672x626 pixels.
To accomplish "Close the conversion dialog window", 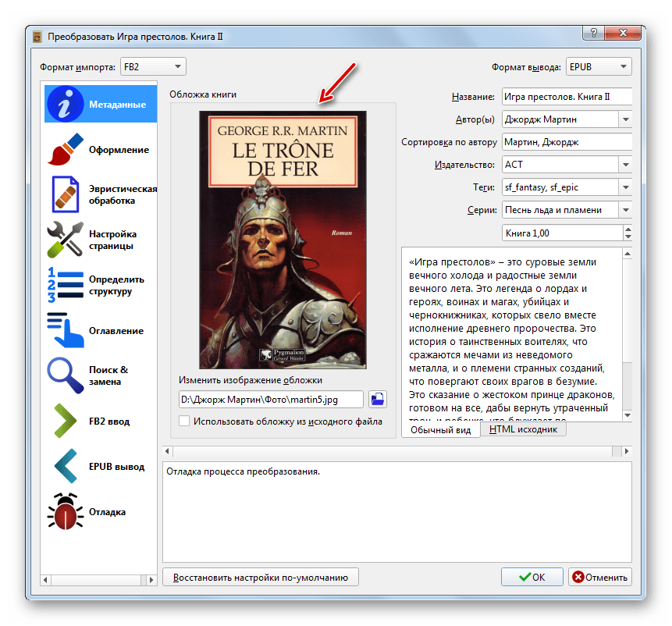I will tap(623, 33).
